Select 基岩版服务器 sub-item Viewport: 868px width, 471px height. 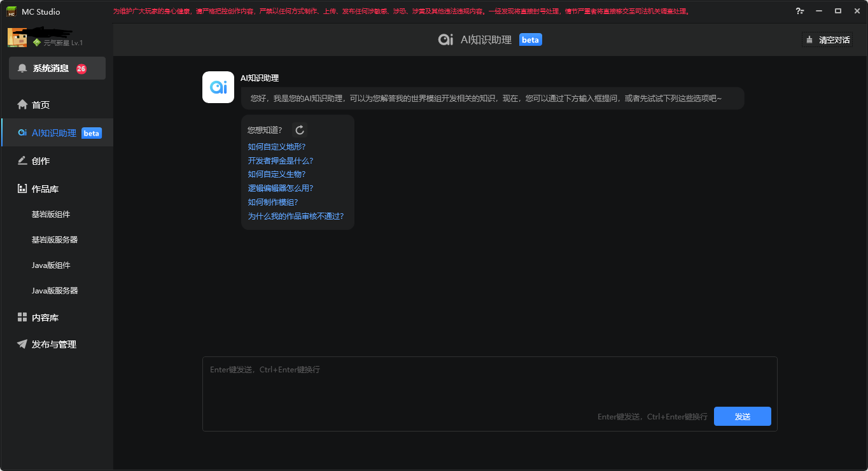55,240
